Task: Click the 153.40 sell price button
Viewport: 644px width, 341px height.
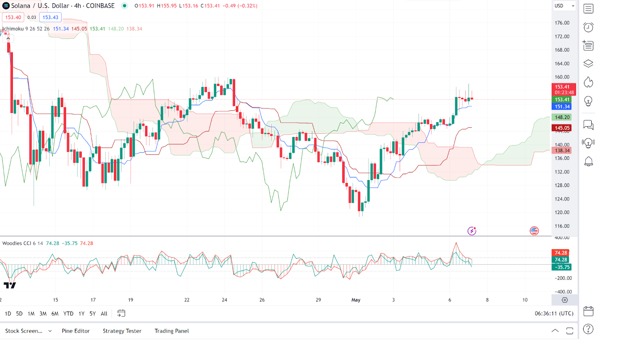Action: [x=13, y=17]
